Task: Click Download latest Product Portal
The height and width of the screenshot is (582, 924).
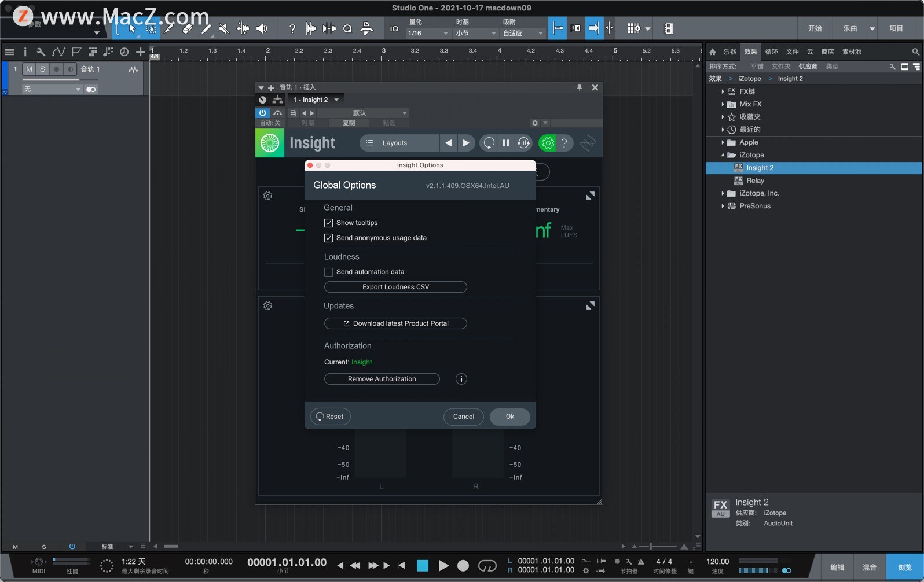Action: 395,323
